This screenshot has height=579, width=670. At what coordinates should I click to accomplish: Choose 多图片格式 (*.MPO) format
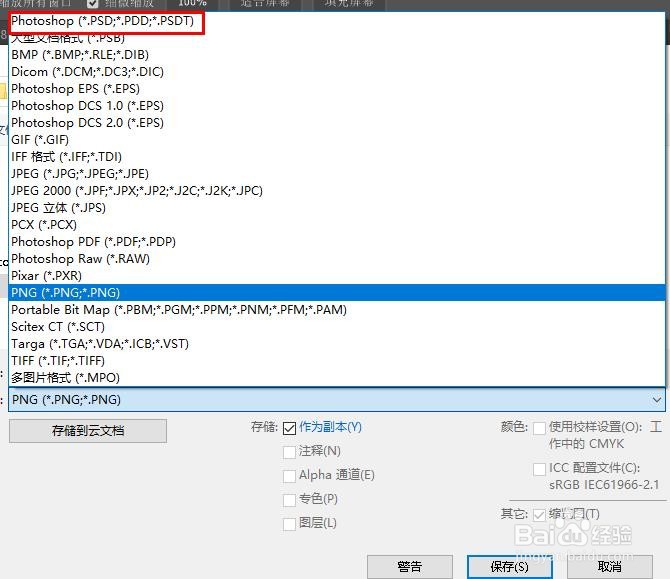click(x=337, y=378)
